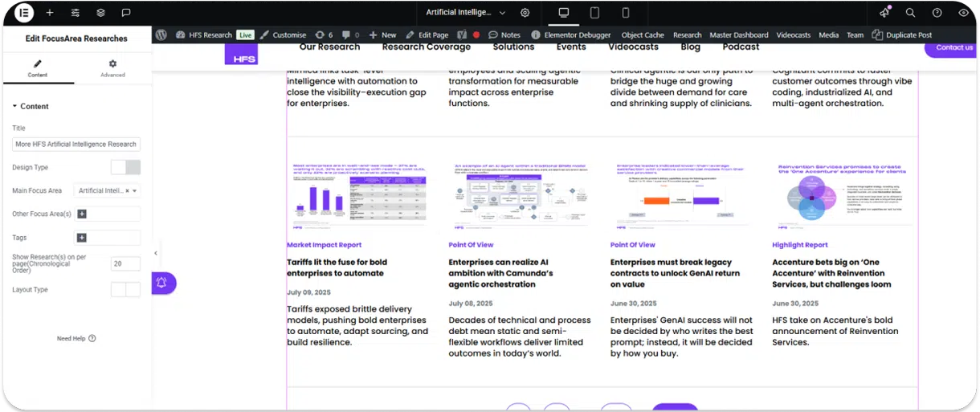Click the Live status badge
This screenshot has height=412, width=980.
[245, 35]
